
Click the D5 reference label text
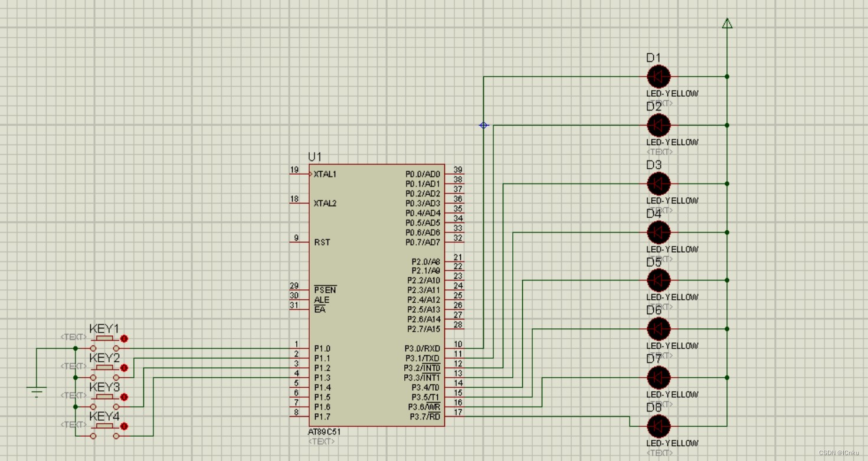coord(654,261)
